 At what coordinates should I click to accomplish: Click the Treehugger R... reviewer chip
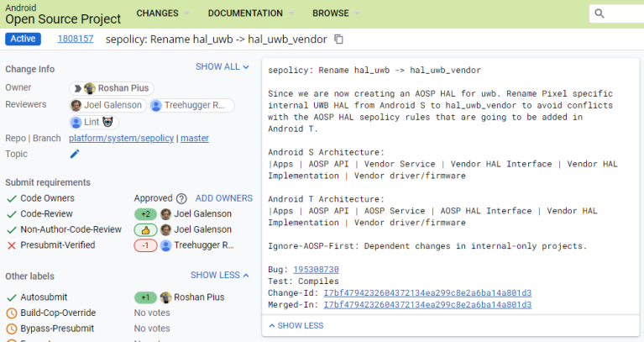click(x=191, y=105)
